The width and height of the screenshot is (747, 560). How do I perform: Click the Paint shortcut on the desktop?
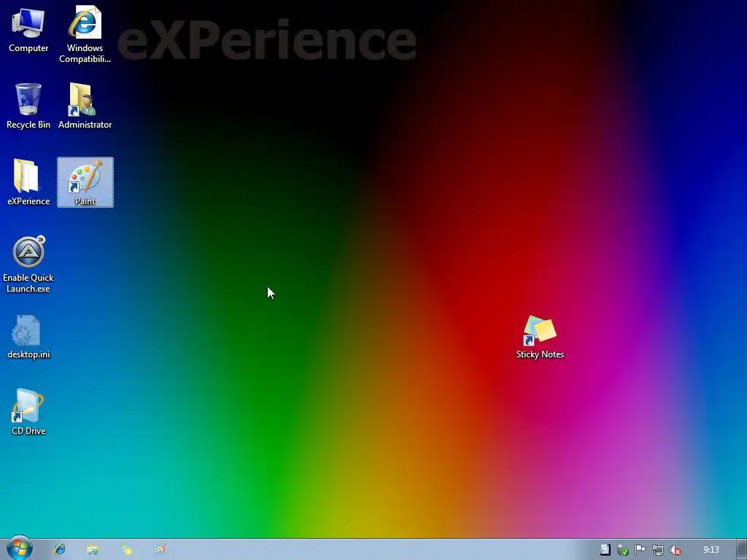click(85, 182)
